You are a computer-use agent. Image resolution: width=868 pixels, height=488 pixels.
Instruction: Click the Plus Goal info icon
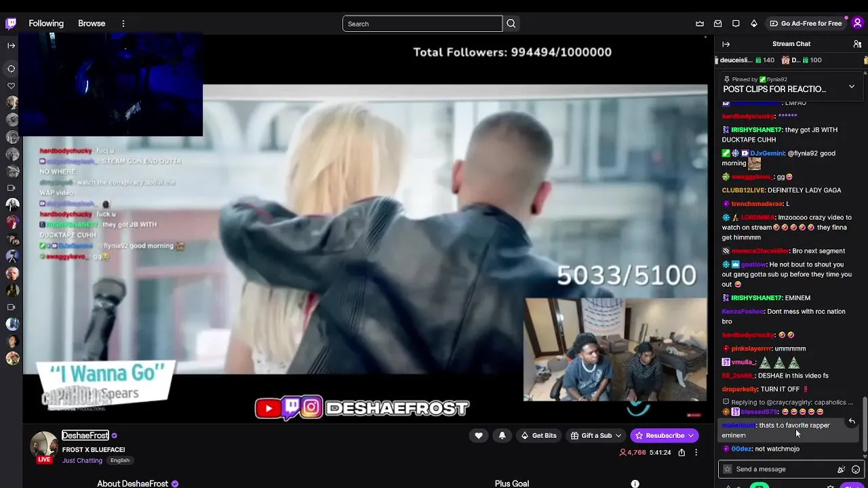point(635,484)
